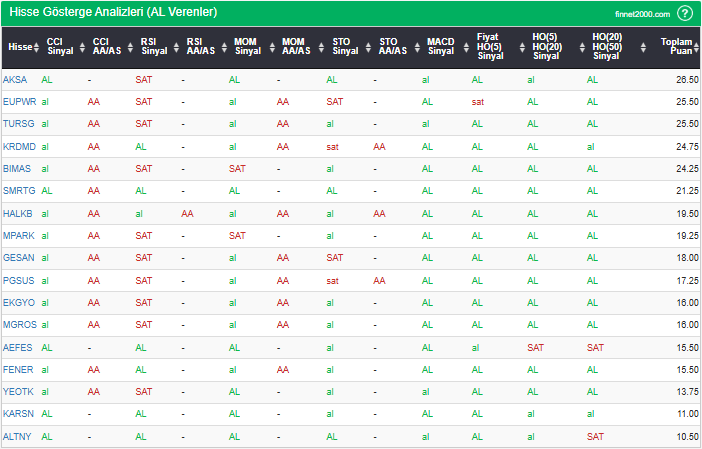This screenshot has height=449, width=702.
Task: Click EUPWR's red sat Fiyat HO(5) value
Action: (478, 102)
